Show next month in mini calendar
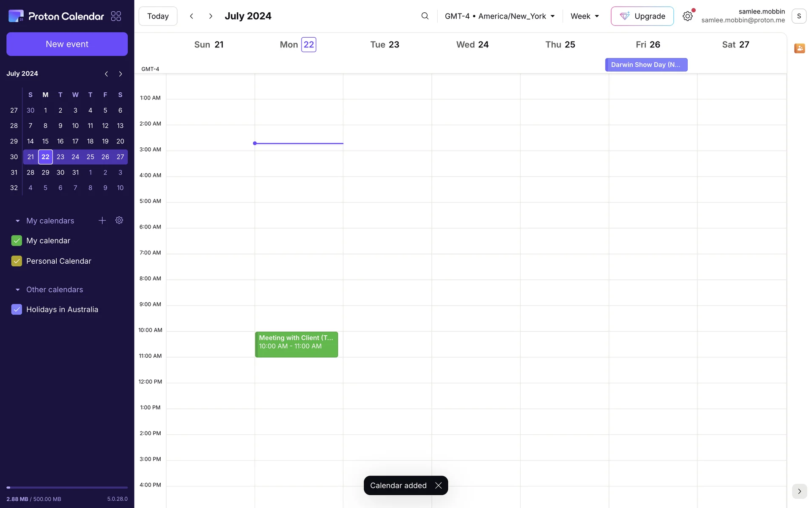The height and width of the screenshot is (508, 812). pyautogui.click(x=121, y=74)
